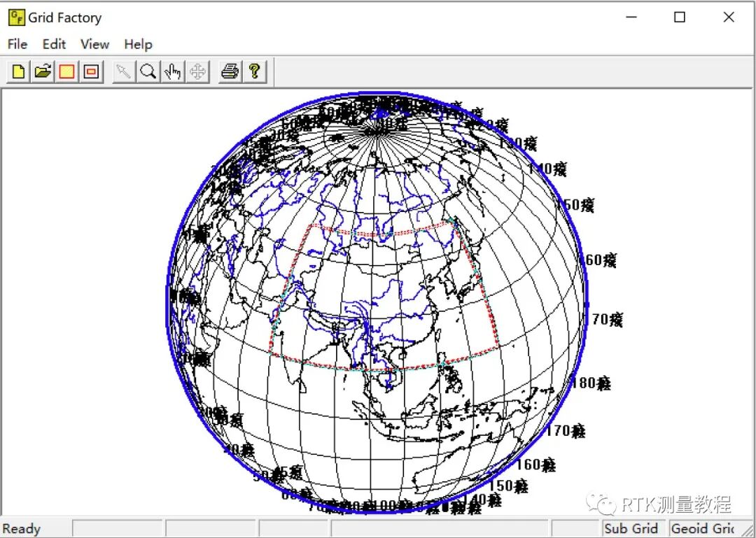Screen dimensions: 756x538
Task: Open the File menu
Action: [x=17, y=44]
